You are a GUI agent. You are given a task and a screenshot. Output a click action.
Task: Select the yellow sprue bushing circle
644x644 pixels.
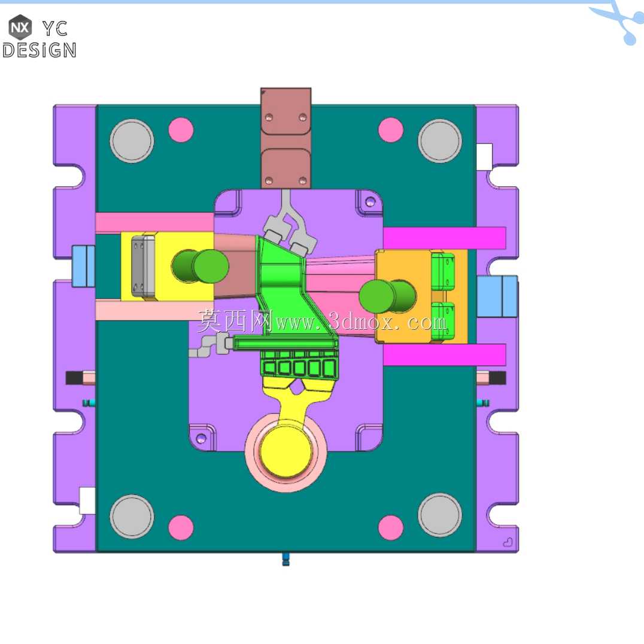[286, 451]
